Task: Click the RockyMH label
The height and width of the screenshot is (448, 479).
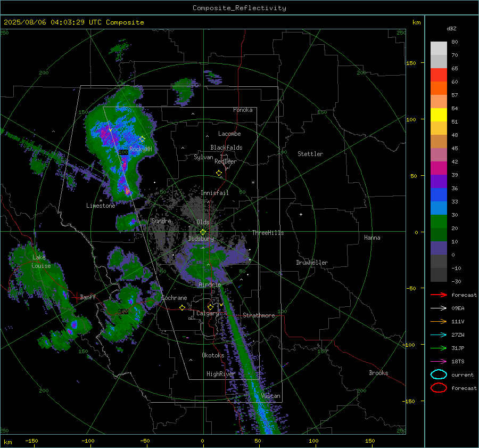Action: pos(141,149)
